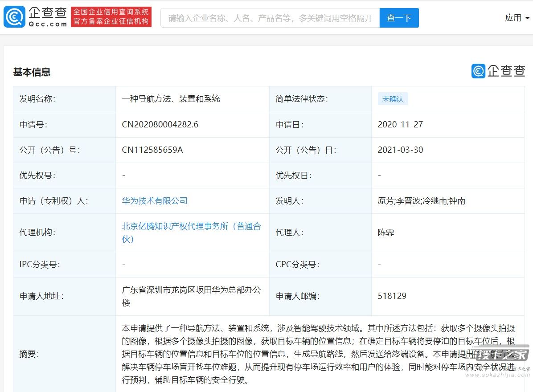Open the 华为技术有限公司 applicant link
The width and height of the screenshot is (533, 392).
(155, 201)
